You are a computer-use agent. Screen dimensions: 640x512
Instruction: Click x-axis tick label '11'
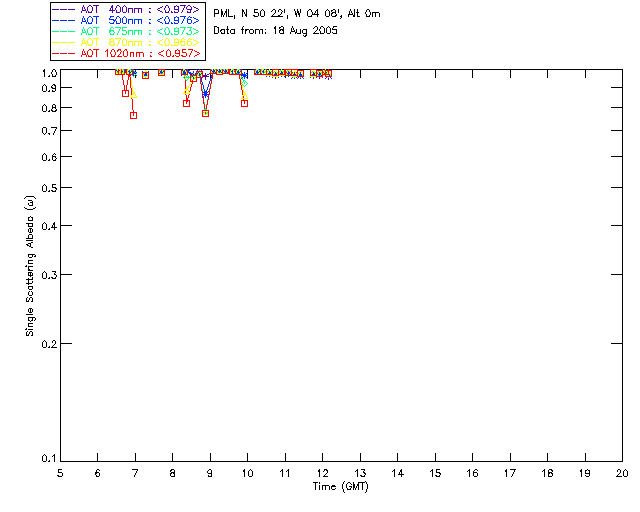point(285,473)
